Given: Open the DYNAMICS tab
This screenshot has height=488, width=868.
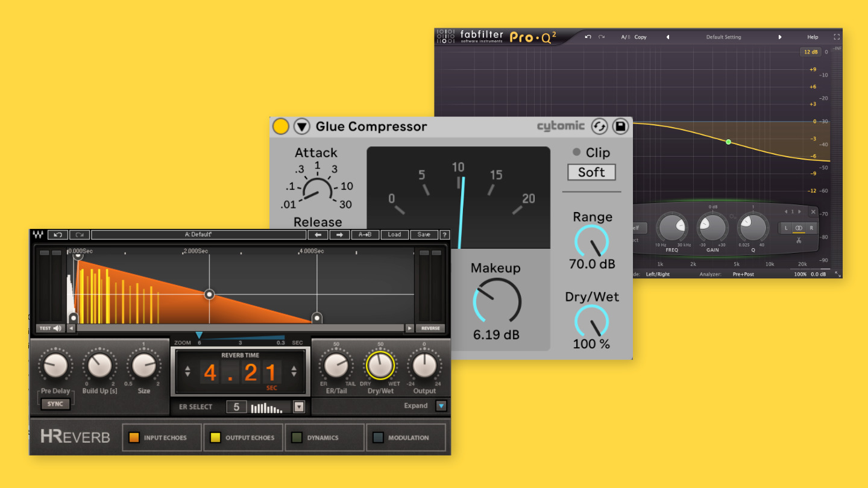Looking at the screenshot, I should [325, 438].
